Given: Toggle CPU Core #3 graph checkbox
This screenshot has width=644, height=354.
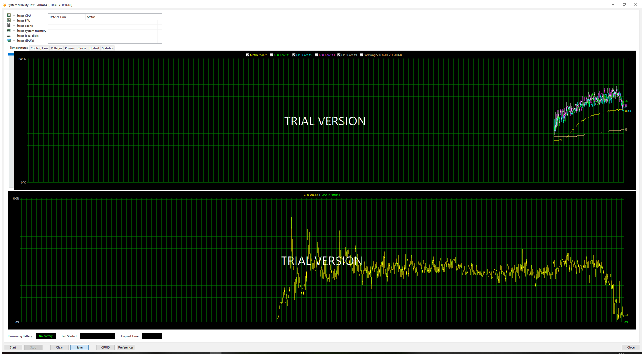Looking at the screenshot, I should point(316,55).
